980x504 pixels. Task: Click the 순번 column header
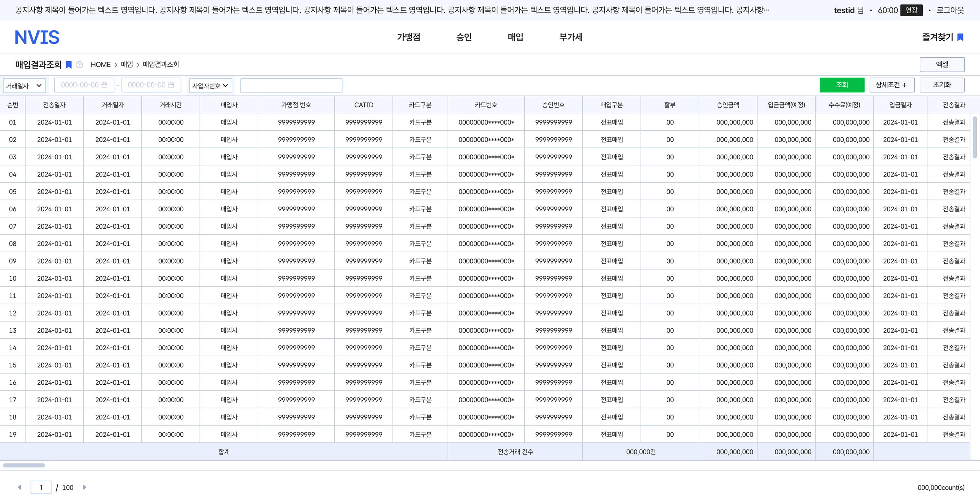tap(12, 105)
